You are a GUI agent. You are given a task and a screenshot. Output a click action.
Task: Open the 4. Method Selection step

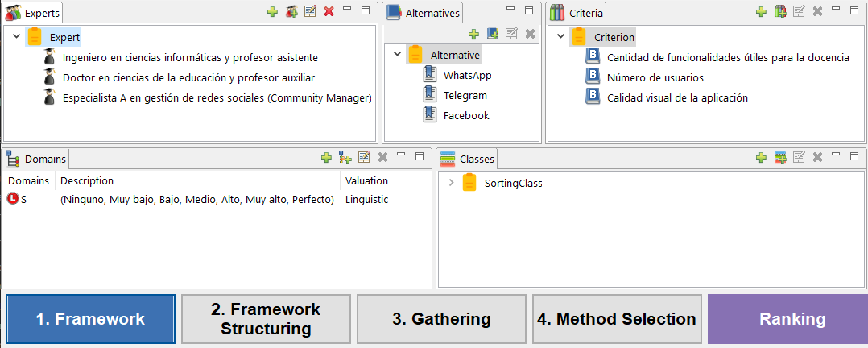(617, 319)
